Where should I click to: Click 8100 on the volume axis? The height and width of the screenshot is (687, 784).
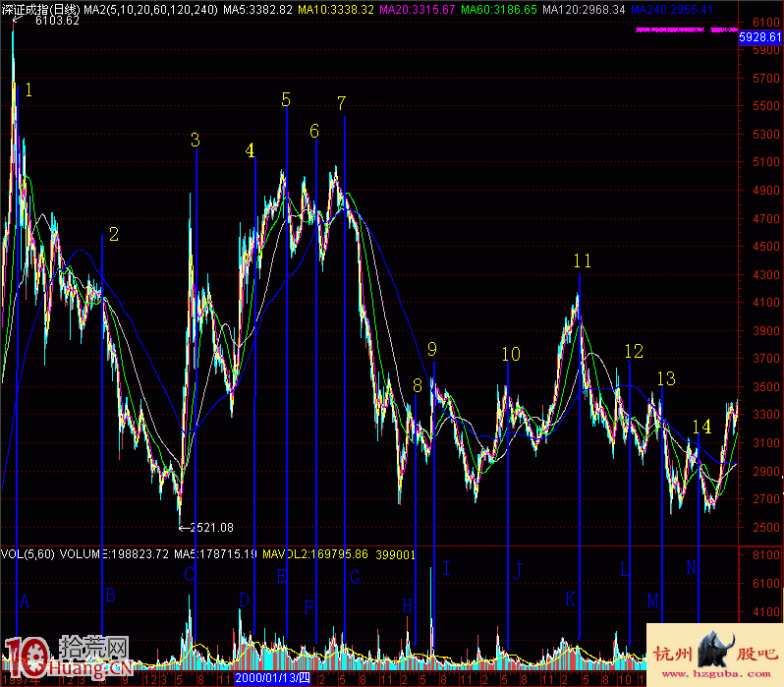[x=766, y=554]
